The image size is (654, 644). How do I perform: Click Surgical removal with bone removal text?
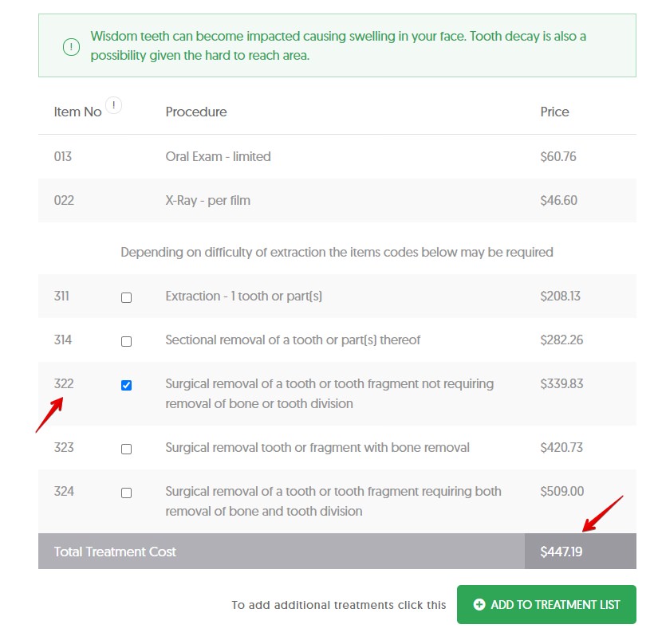[317, 447]
